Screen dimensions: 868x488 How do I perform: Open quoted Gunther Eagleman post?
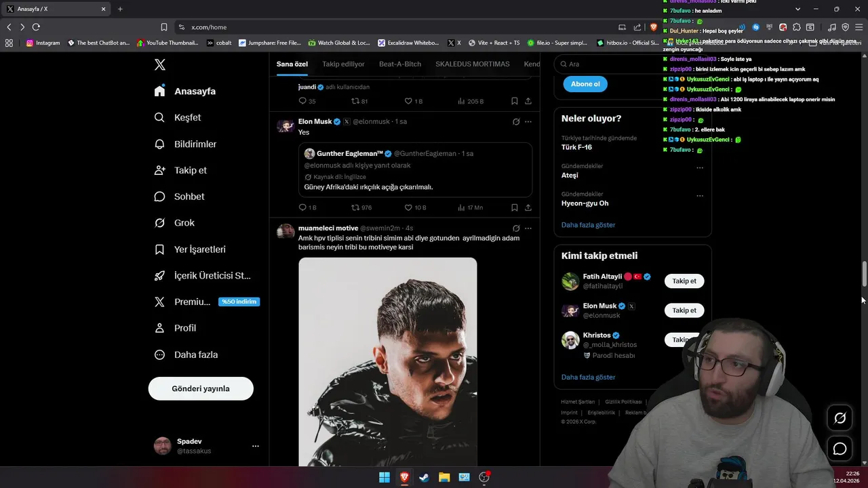click(x=415, y=169)
